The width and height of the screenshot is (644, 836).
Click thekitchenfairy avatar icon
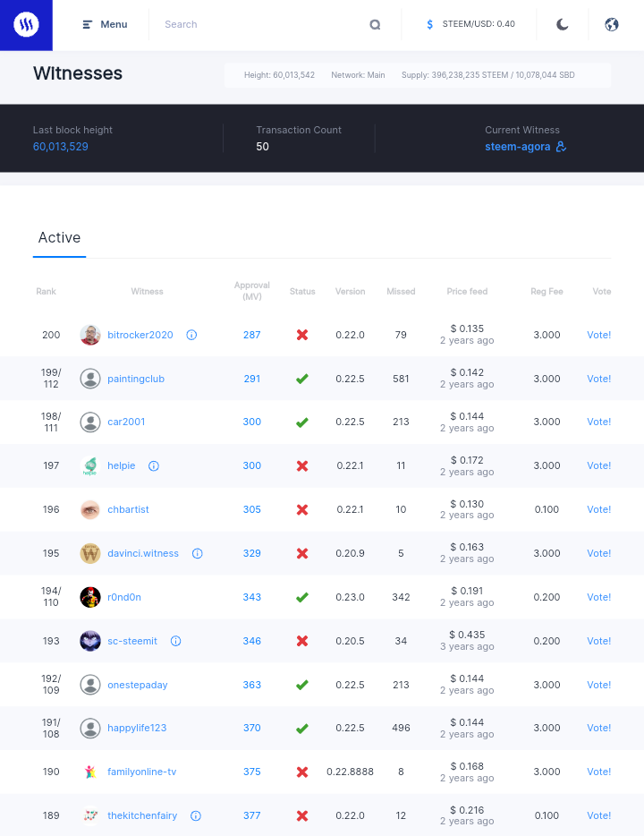(90, 815)
